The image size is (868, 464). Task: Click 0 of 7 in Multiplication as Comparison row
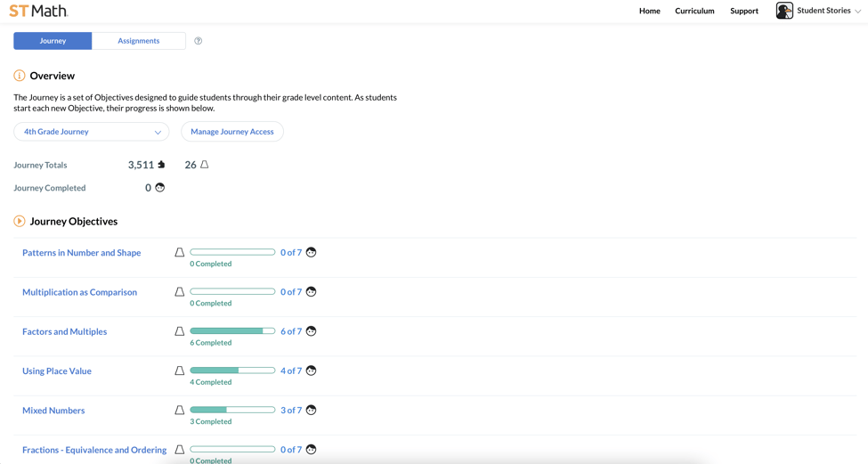tap(291, 292)
